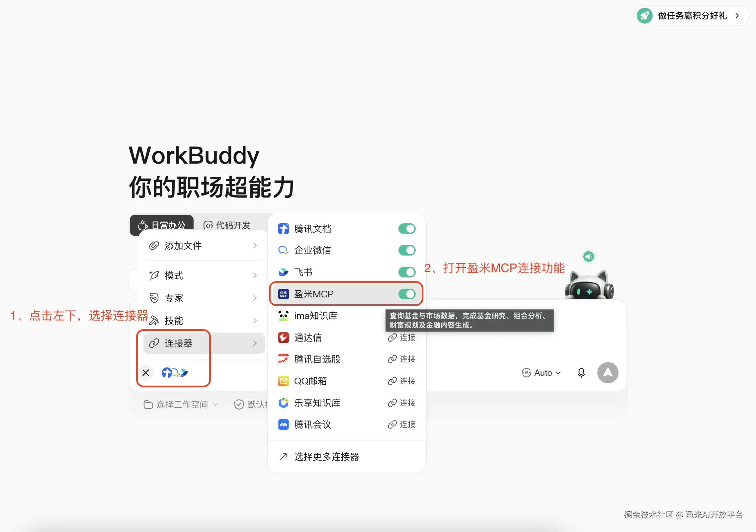Screen dimensions: 756x532
Task: Click the folder icon for 选择工作空间
Action: pos(148,405)
